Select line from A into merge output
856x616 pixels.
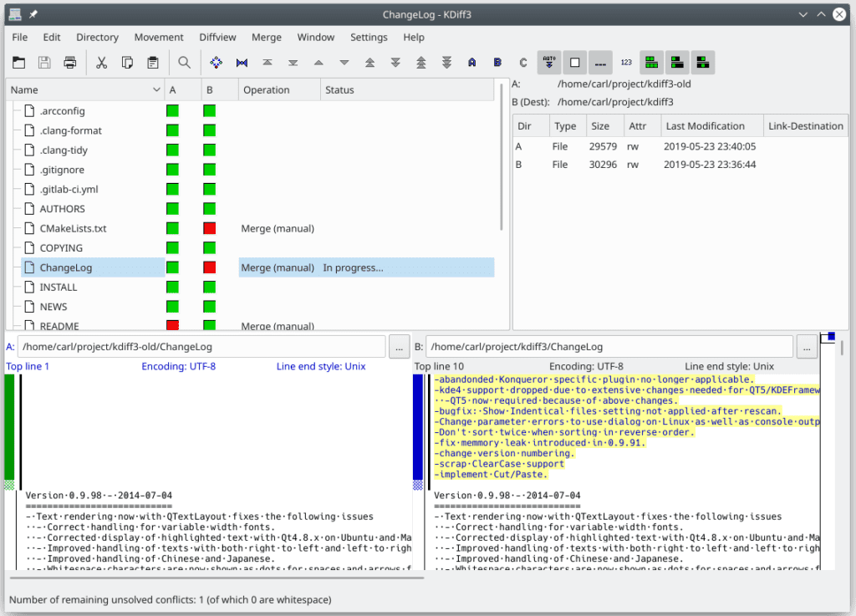[x=471, y=62]
